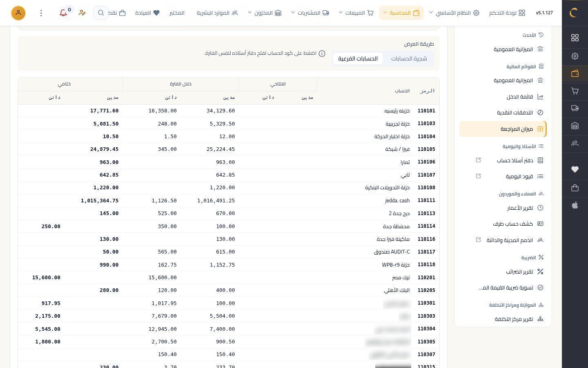The width and height of the screenshot is (588, 368).
Task: Select the wallet accounting icon in dark sidebar
Action: coord(575,74)
